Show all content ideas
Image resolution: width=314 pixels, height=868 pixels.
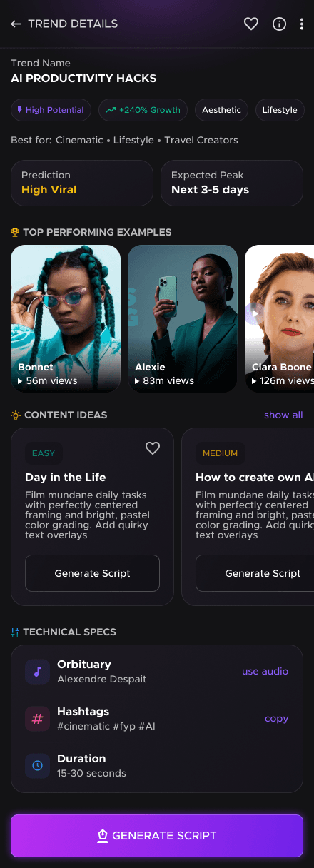pyautogui.click(x=283, y=415)
